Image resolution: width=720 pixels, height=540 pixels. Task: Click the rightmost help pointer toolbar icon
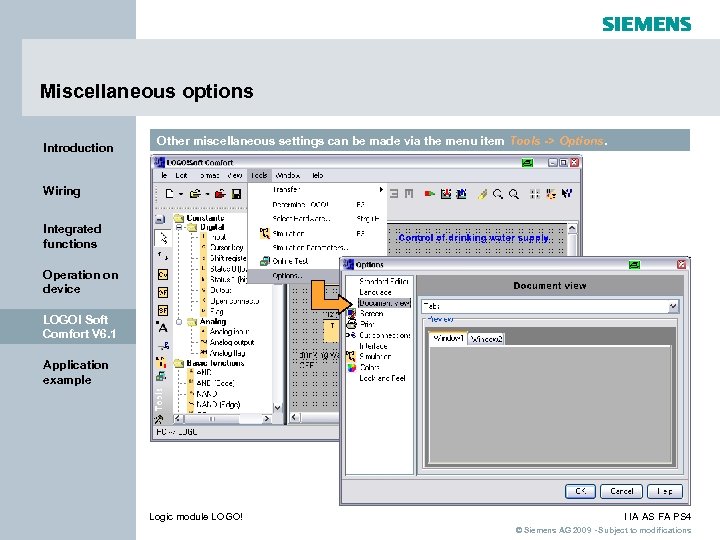pos(567,194)
